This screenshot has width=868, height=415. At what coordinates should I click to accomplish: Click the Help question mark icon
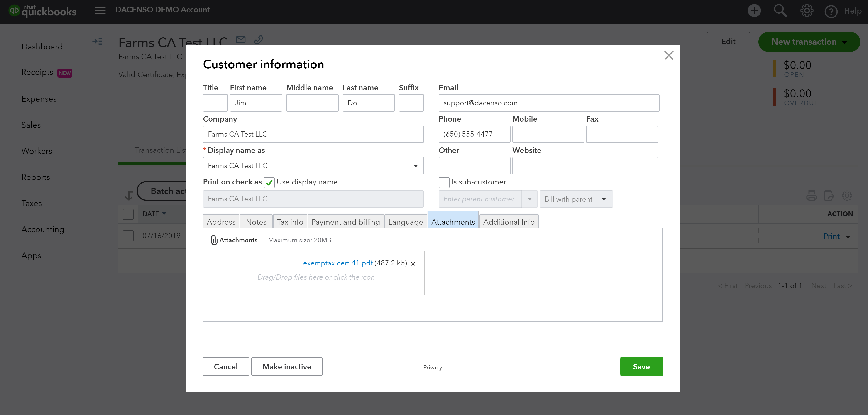831,12
